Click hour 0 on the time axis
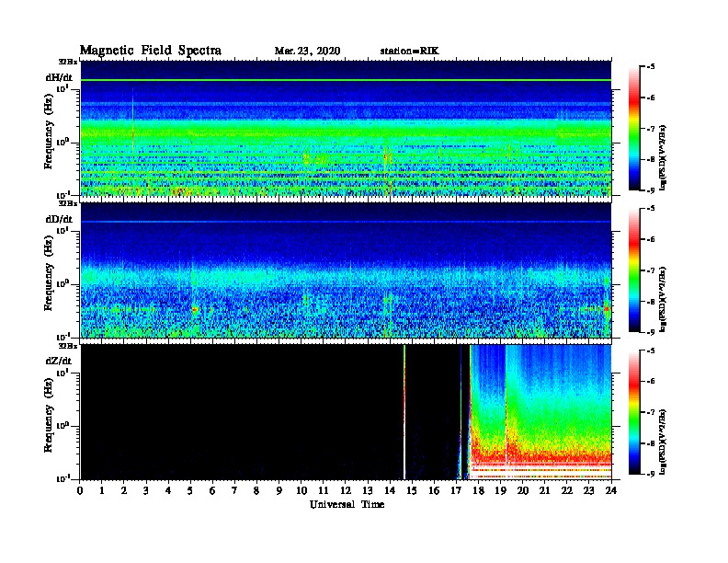 click(80, 491)
